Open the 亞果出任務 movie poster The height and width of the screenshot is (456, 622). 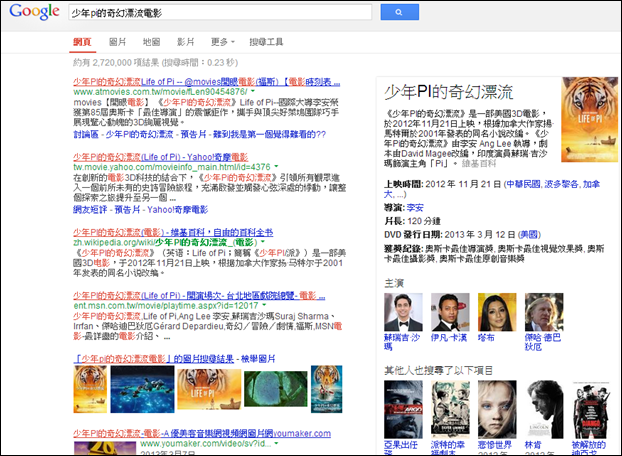(x=403, y=410)
